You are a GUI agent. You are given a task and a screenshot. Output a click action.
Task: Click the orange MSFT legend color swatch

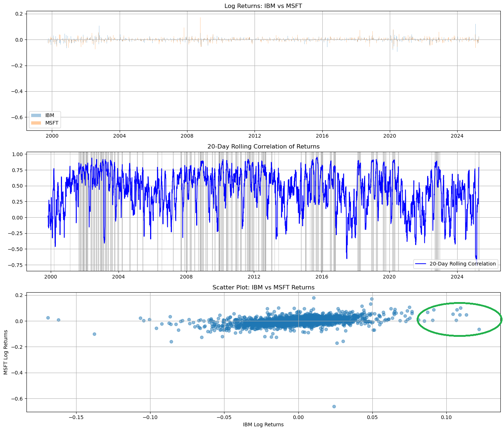(36, 123)
